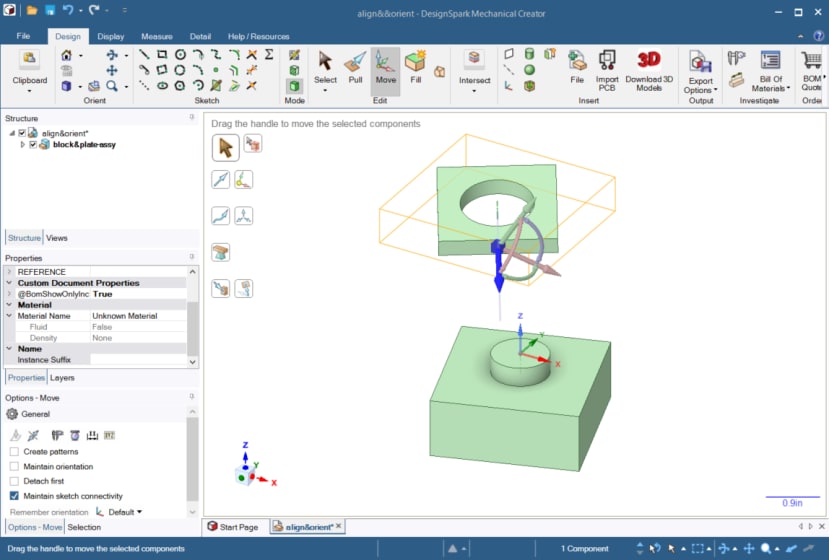The height and width of the screenshot is (560, 829).
Task: Open Remember orientation Default dropdown
Action: coord(125,512)
